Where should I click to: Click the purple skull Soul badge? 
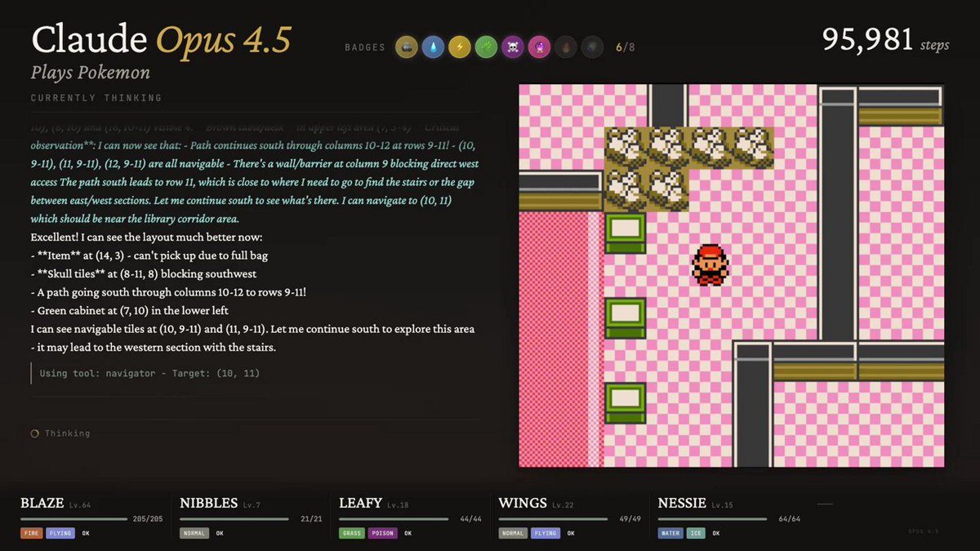pyautogui.click(x=512, y=47)
